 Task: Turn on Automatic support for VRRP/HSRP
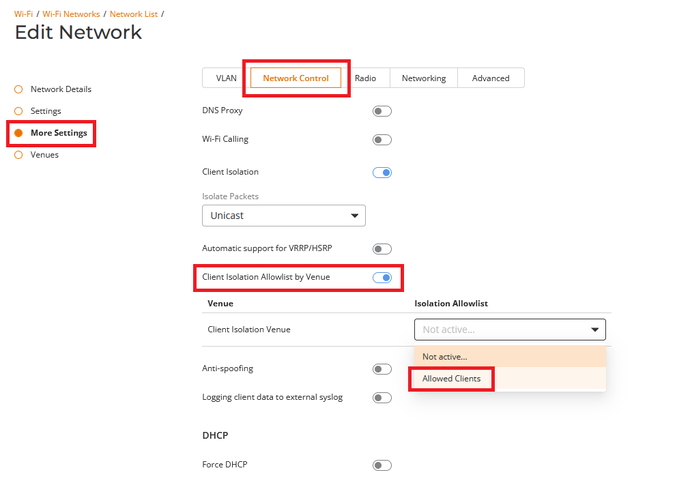click(x=382, y=248)
